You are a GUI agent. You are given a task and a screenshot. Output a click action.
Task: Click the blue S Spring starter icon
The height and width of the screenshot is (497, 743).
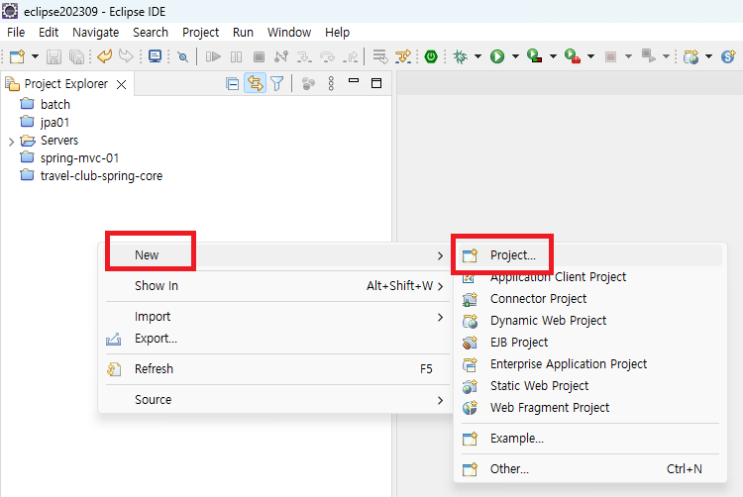(x=728, y=56)
